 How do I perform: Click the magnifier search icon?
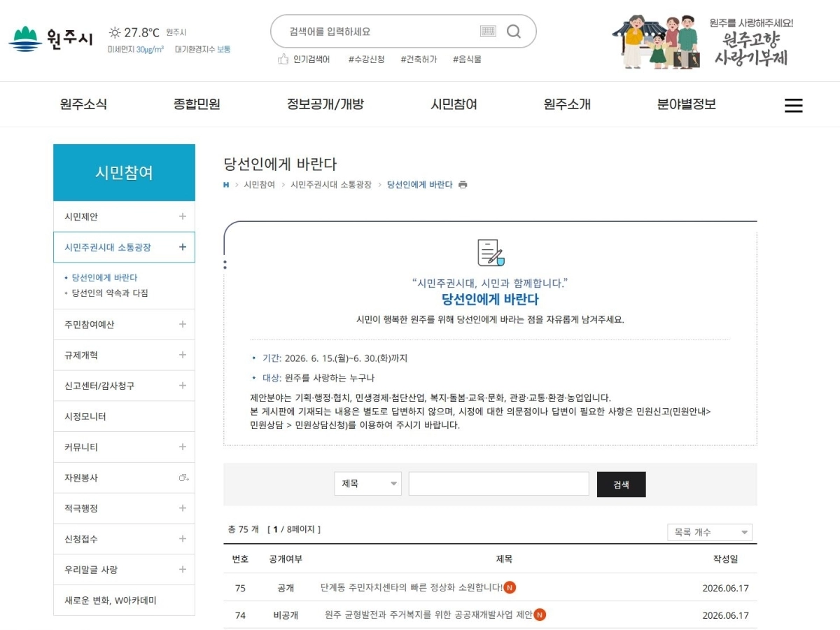coord(514,31)
